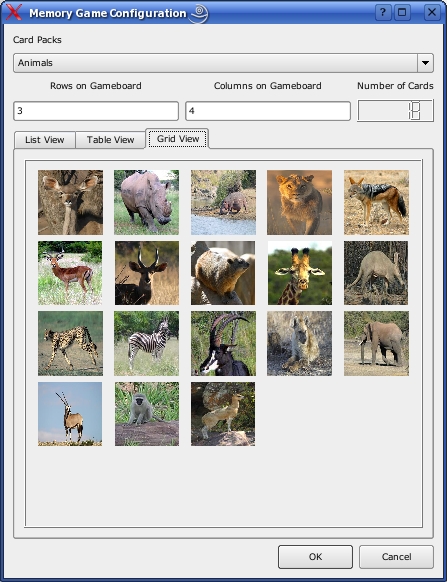Select the sable antelope card thumbnail
The height and width of the screenshot is (582, 447).
point(223,343)
